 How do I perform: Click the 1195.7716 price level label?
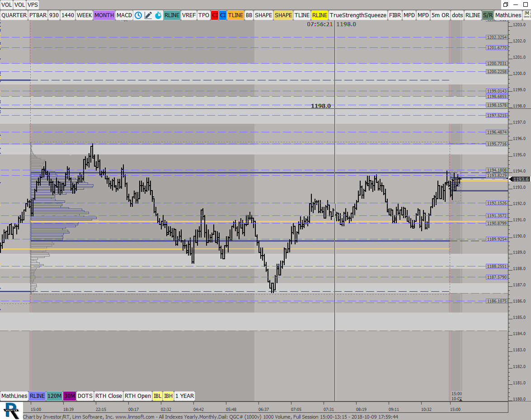(497, 144)
